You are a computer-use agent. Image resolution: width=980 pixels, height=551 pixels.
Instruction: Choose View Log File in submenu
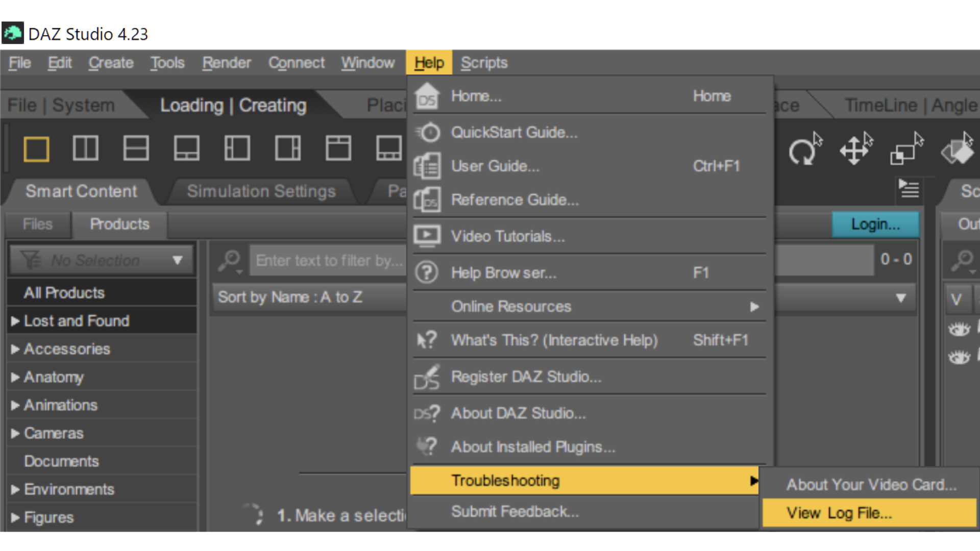point(869,513)
